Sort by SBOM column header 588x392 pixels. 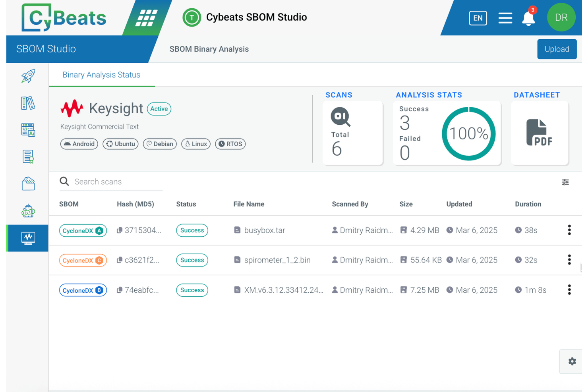point(69,204)
